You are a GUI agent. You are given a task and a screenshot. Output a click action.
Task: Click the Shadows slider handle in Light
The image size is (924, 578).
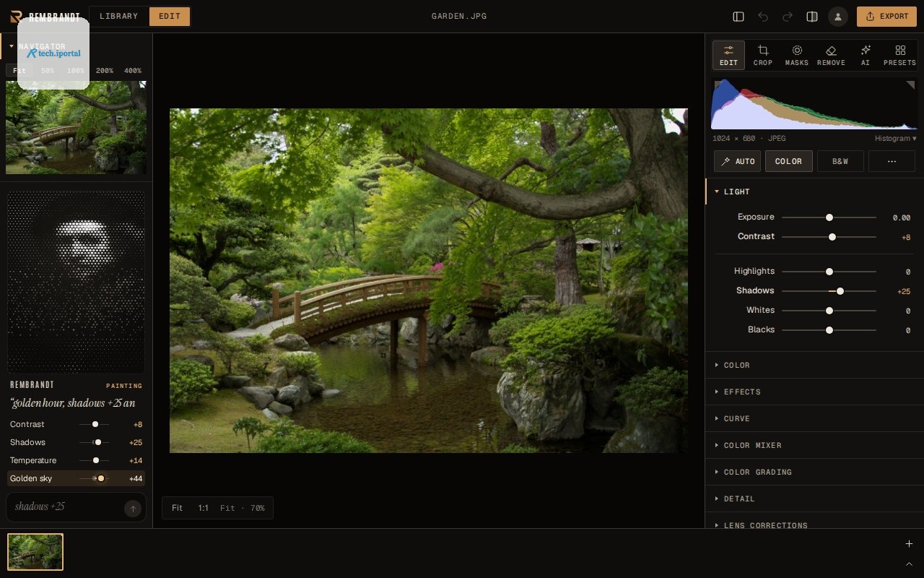click(x=840, y=291)
